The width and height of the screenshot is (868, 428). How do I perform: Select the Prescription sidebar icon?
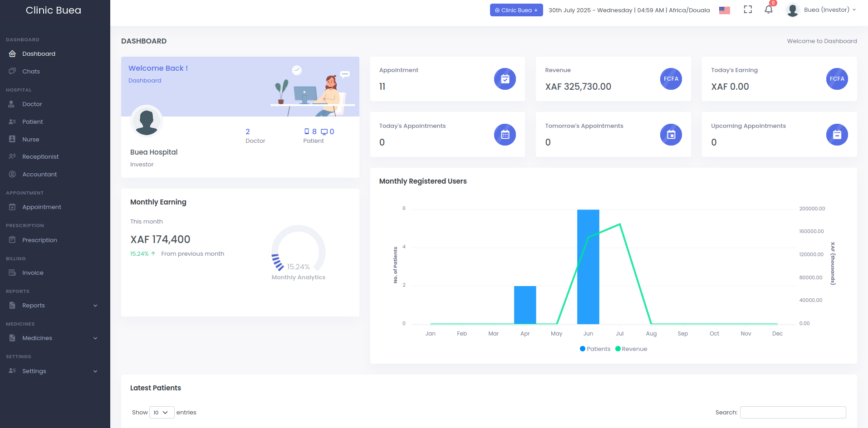(12, 240)
